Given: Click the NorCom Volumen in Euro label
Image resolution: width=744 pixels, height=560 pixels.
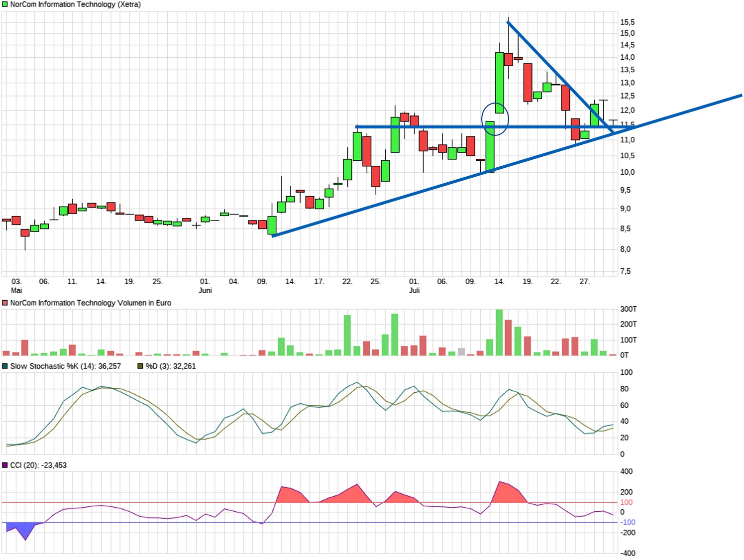Looking at the screenshot, I should tap(91, 303).
